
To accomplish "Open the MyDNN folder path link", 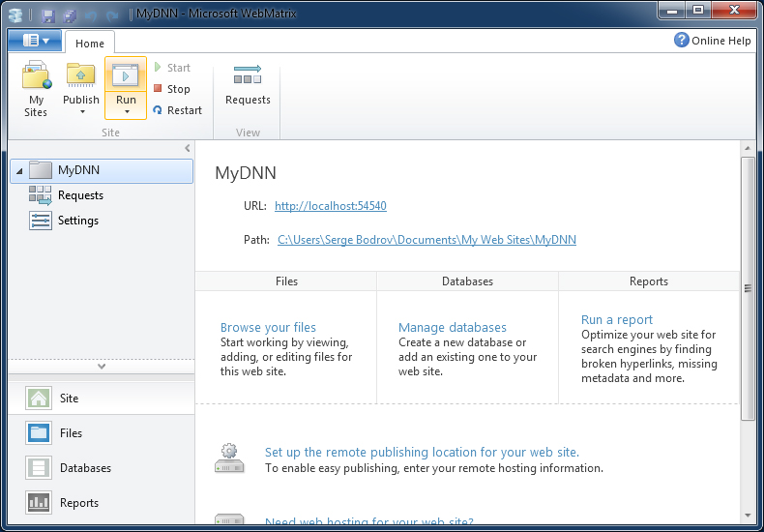I will point(426,240).
